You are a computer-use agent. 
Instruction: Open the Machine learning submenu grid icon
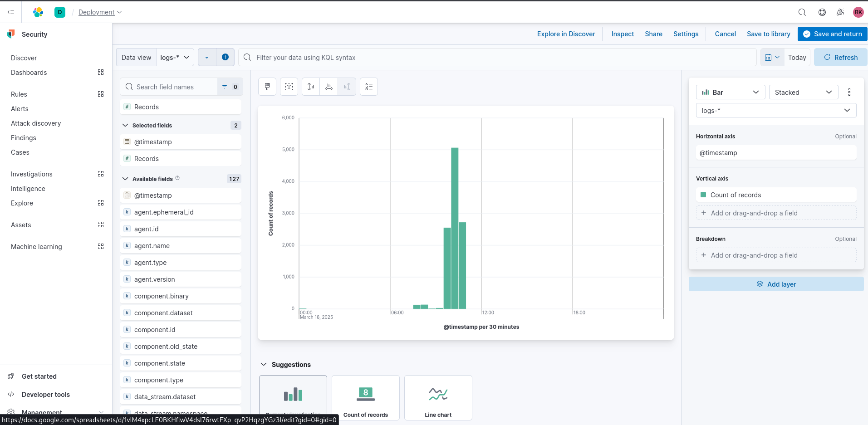[101, 246]
